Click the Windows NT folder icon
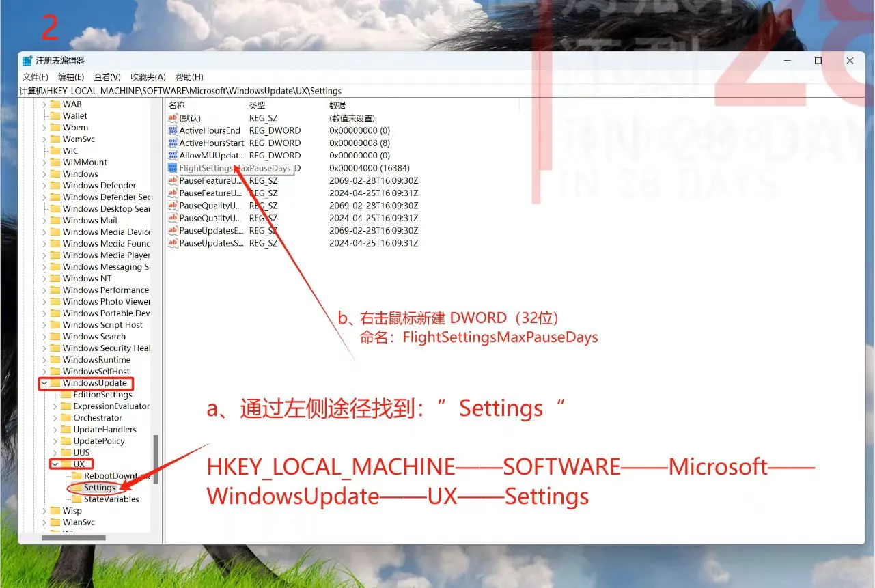Image resolution: width=875 pixels, height=588 pixels. pos(55,279)
